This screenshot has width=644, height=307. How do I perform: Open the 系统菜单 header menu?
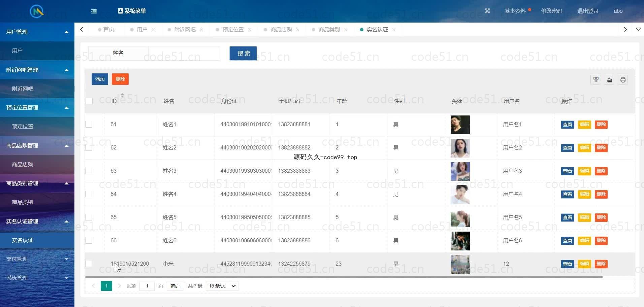click(x=132, y=11)
